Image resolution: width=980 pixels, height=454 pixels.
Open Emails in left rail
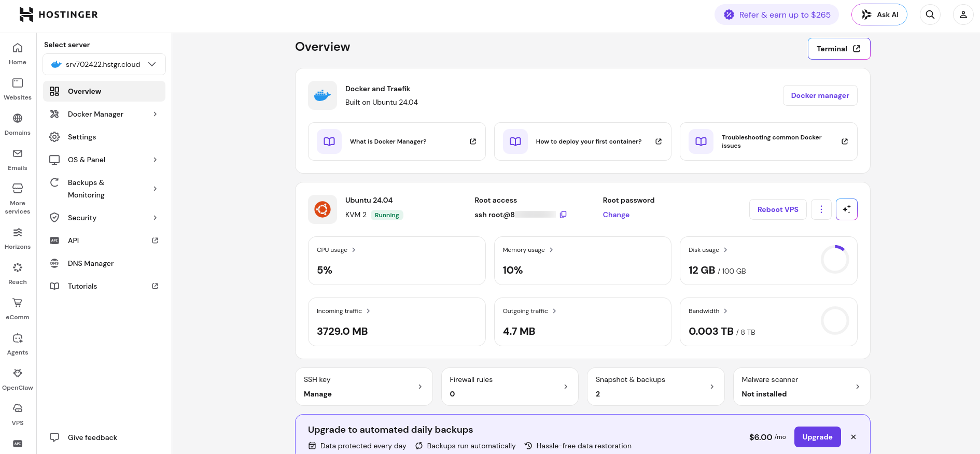click(x=18, y=160)
